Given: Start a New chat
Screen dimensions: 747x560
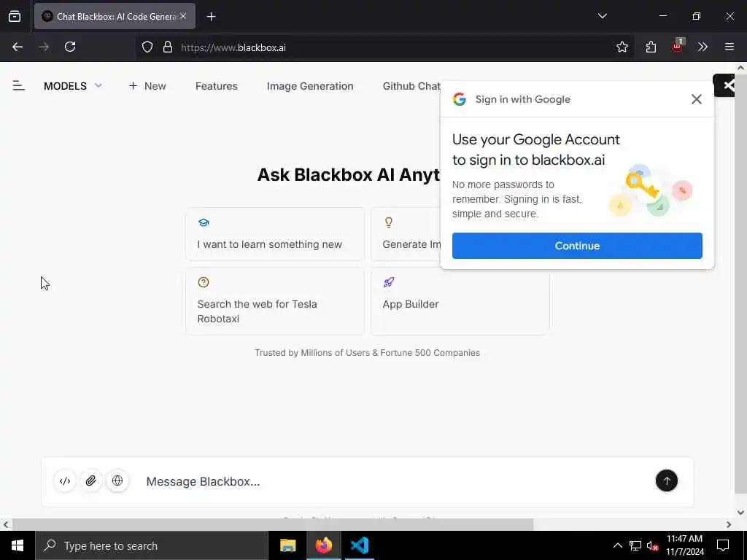Looking at the screenshot, I should point(147,86).
